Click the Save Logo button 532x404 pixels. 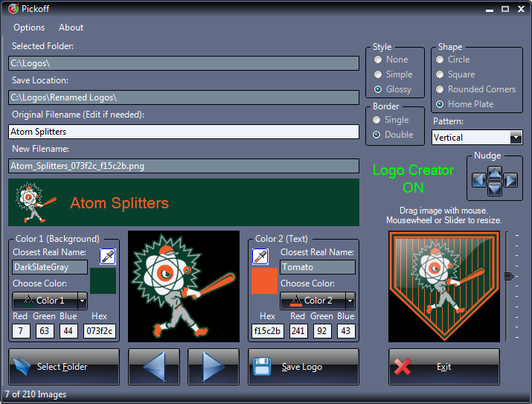coord(303,367)
